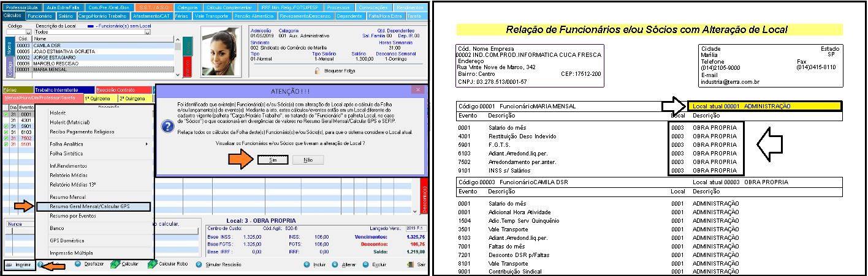Select the red vertical Inativos tab

pyautogui.click(x=188, y=68)
